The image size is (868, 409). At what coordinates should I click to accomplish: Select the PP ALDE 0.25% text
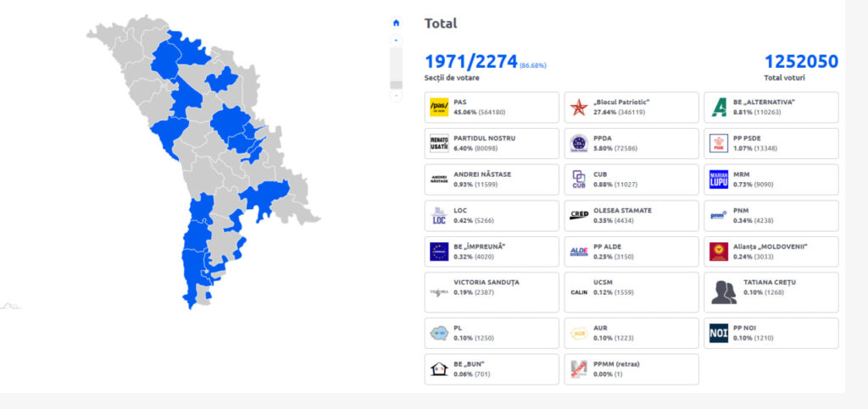pyautogui.click(x=613, y=251)
